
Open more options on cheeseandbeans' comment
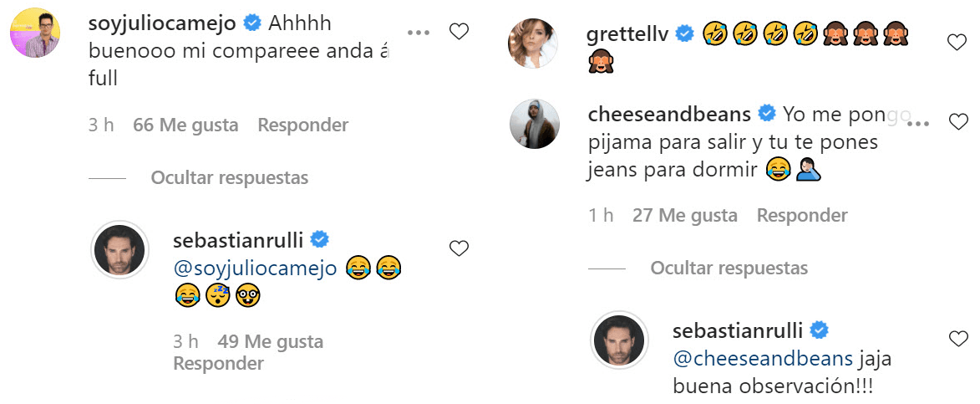click(918, 122)
